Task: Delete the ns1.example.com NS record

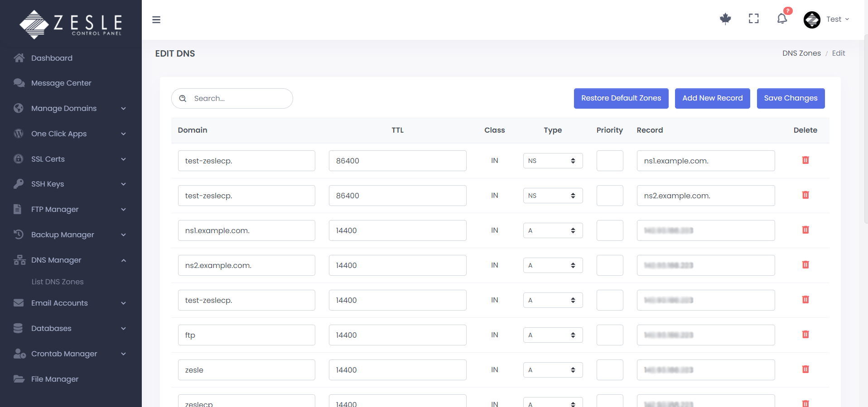Action: 805,160
